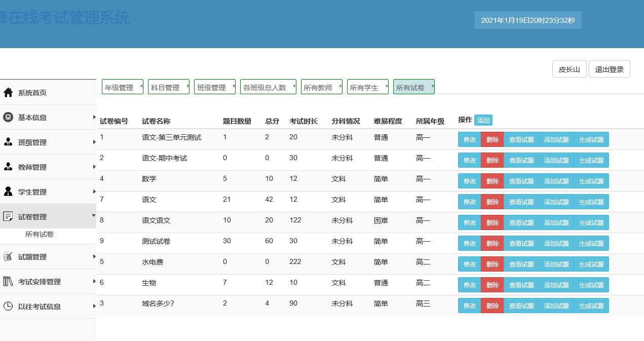Click the 以往考试信息 clock icon

[8, 307]
